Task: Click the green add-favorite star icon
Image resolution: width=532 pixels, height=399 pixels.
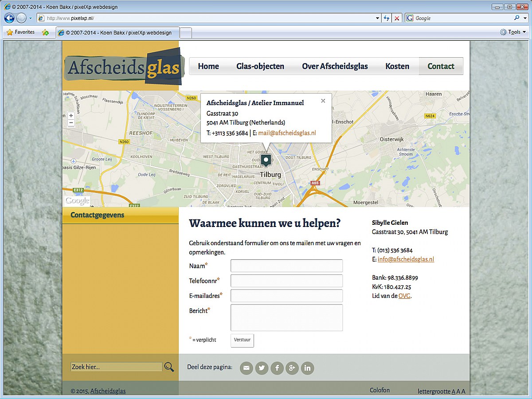Action: tap(45, 32)
